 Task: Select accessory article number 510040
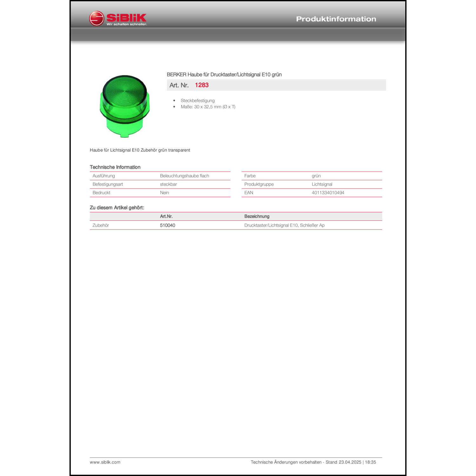coord(168,225)
